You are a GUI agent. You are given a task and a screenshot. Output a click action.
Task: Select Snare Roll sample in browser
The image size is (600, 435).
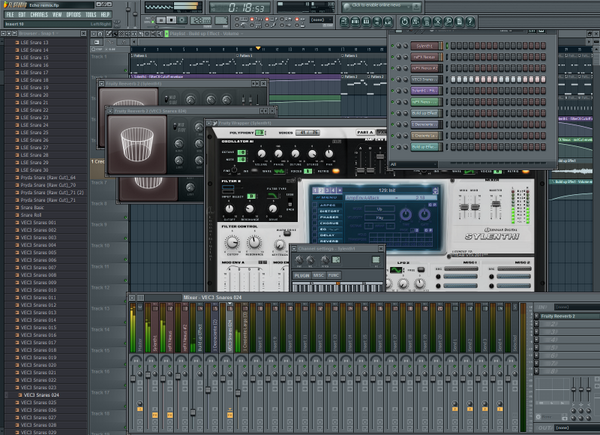(31, 215)
